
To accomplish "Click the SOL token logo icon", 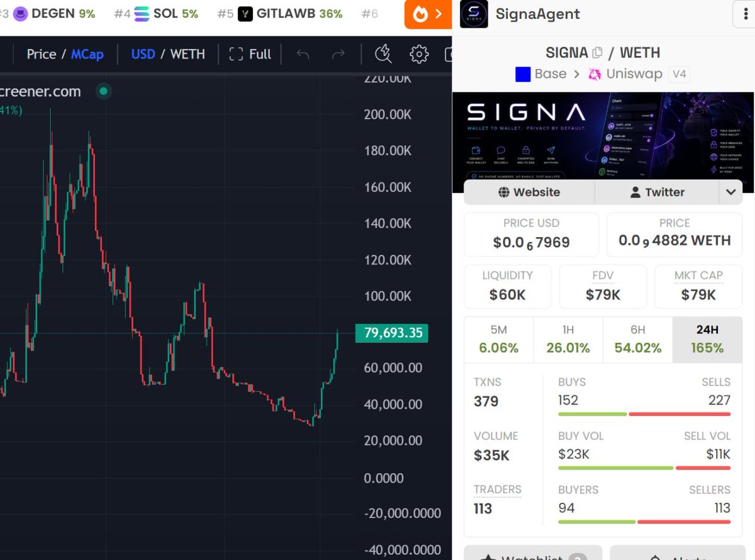I will [x=142, y=13].
